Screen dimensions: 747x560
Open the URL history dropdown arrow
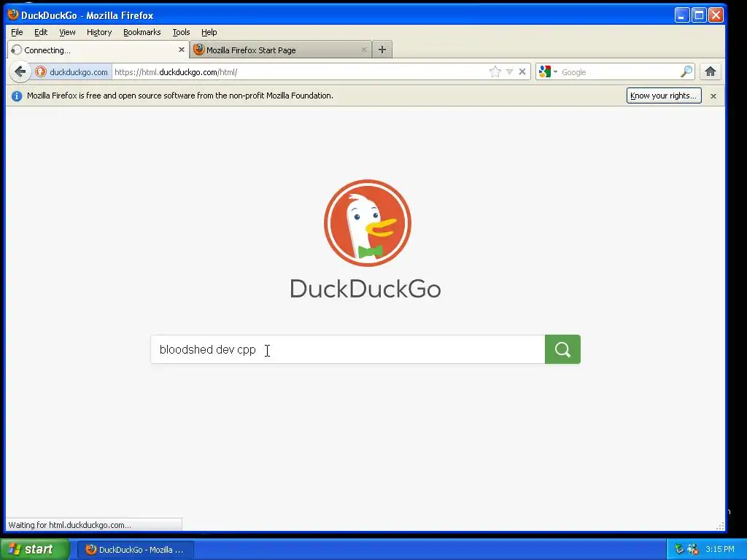point(509,72)
